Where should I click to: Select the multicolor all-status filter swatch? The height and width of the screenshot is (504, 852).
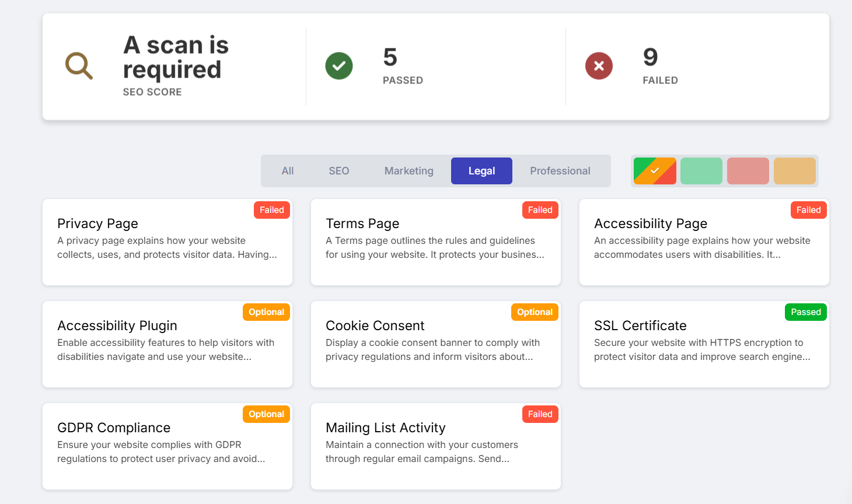[655, 171]
